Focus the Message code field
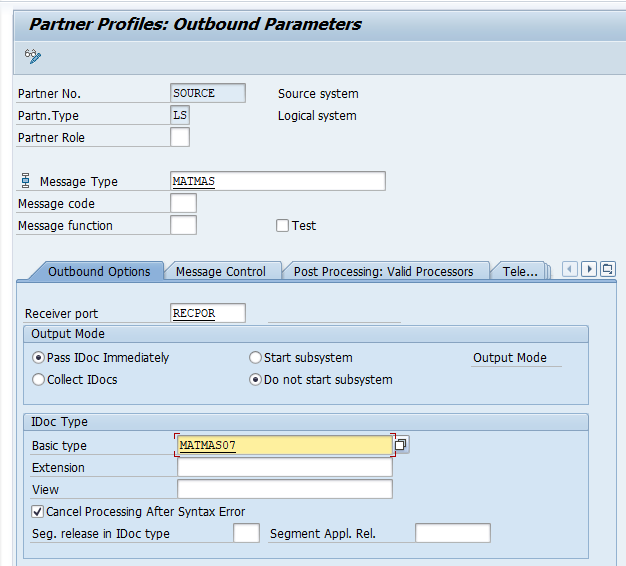626x566 pixels. point(183,204)
